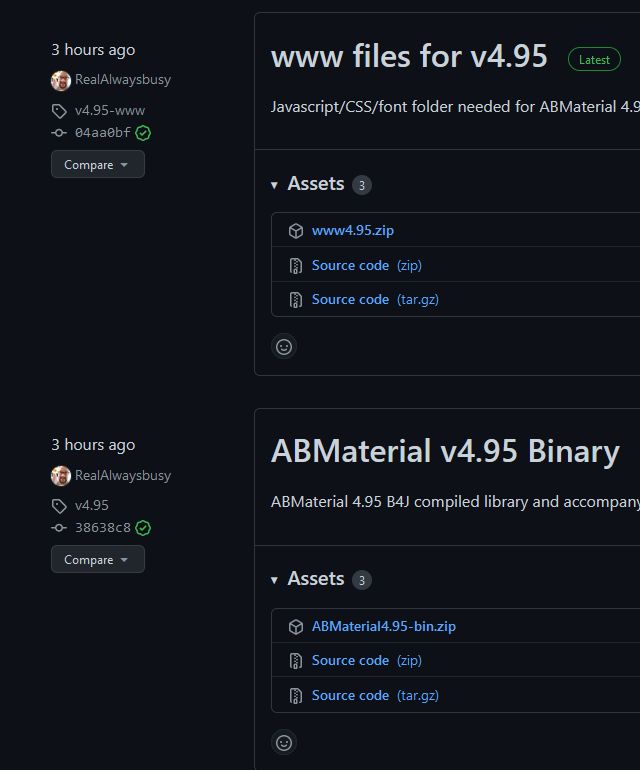Add emoji reaction to ABMaterial Binary release
The image size is (640, 770).
pos(284,742)
